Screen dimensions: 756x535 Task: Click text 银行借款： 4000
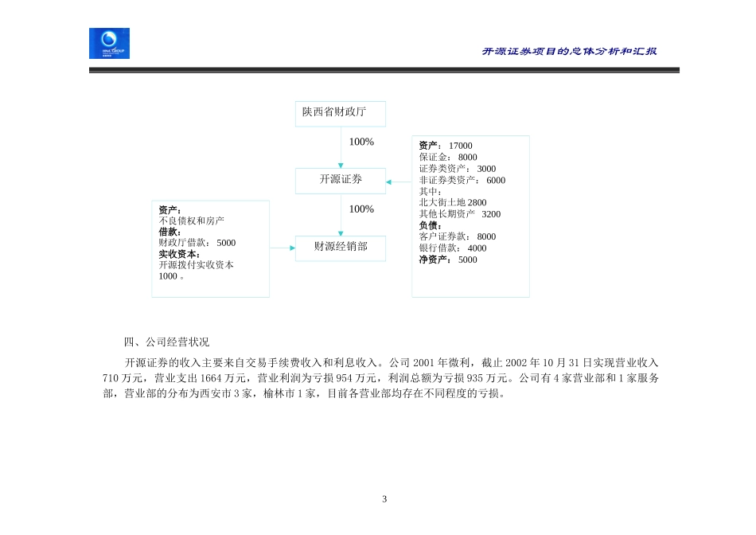(453, 248)
